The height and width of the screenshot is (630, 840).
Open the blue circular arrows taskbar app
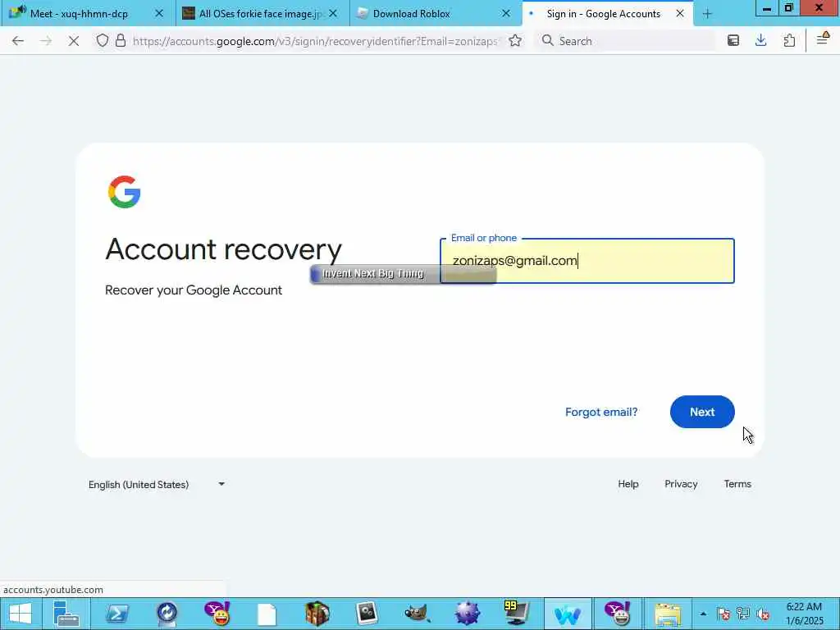167,614
